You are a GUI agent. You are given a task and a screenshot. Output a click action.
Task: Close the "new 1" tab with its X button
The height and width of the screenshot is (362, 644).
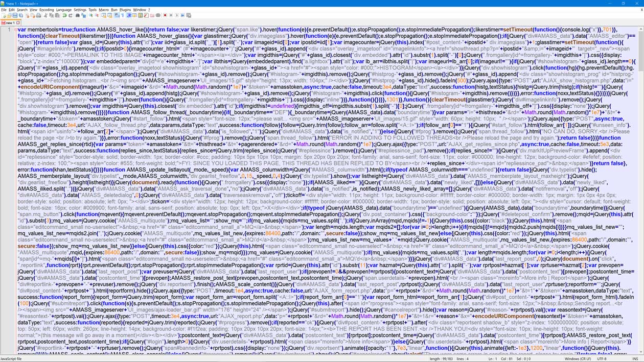pos(18,23)
